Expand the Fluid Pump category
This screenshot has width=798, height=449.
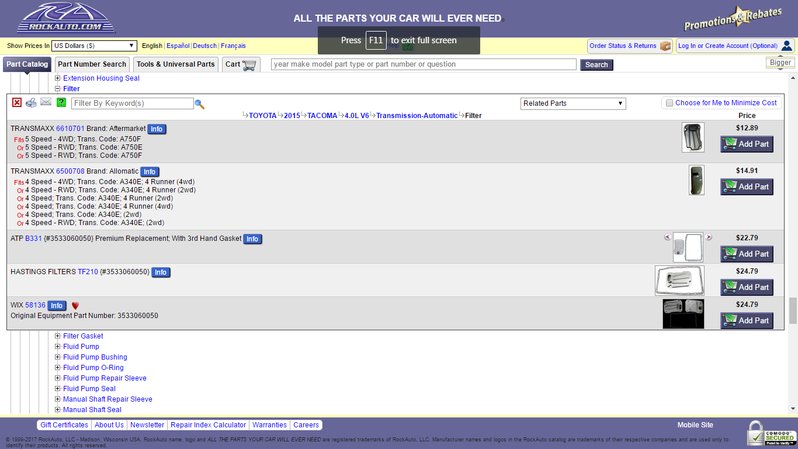[58, 347]
